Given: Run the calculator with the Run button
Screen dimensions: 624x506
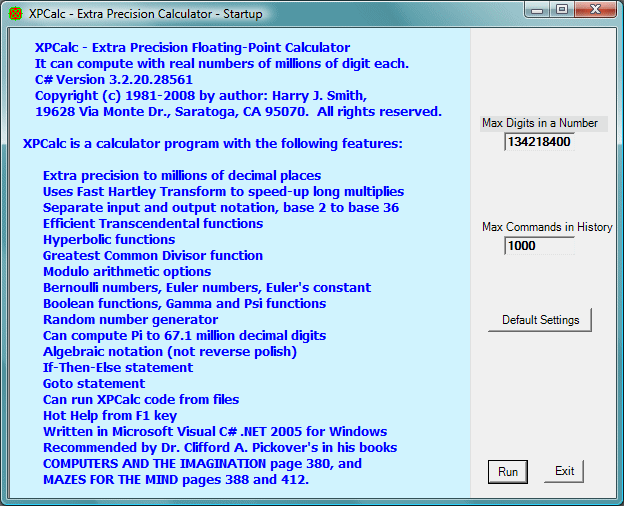Looking at the screenshot, I should click(x=508, y=472).
